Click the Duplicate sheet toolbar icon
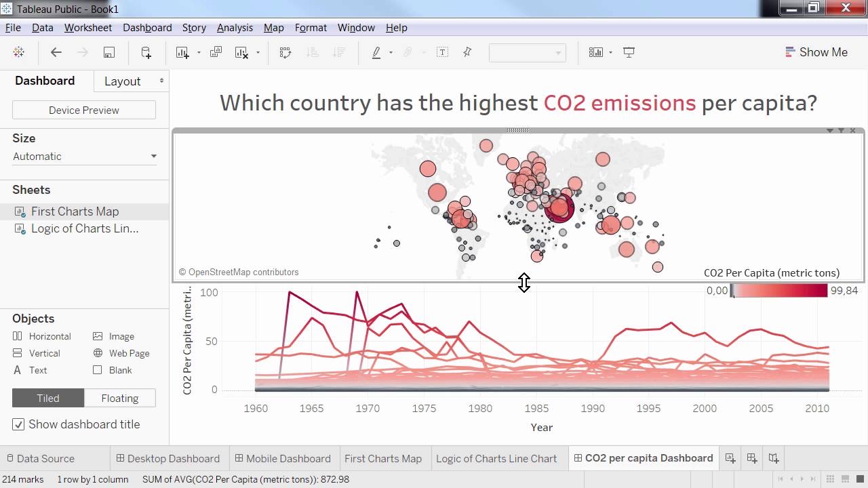 point(216,52)
